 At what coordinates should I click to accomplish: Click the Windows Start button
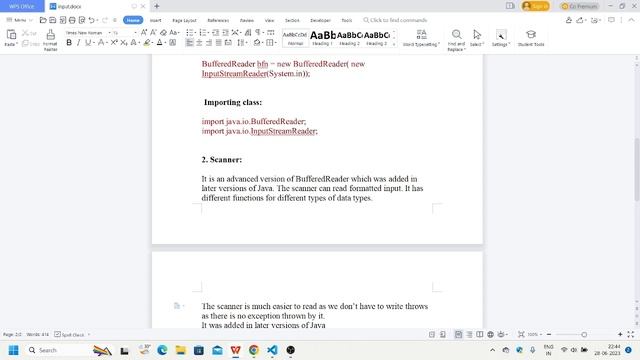[x=13, y=350]
